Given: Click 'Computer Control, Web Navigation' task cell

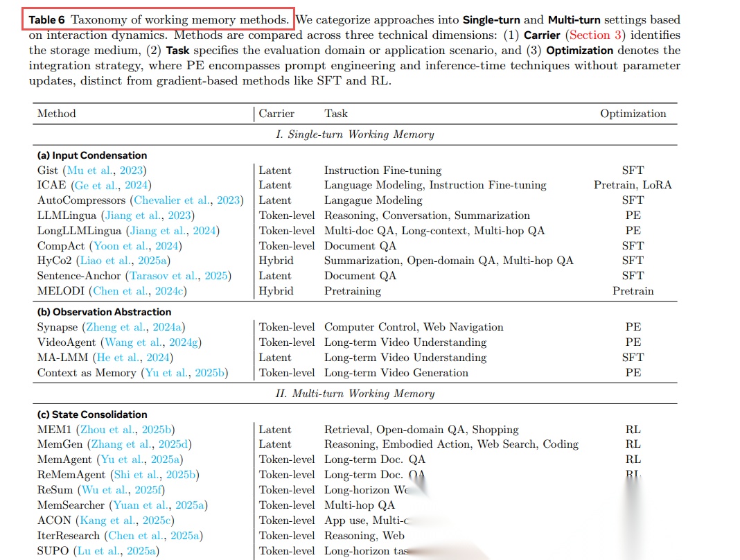Looking at the screenshot, I should [414, 326].
